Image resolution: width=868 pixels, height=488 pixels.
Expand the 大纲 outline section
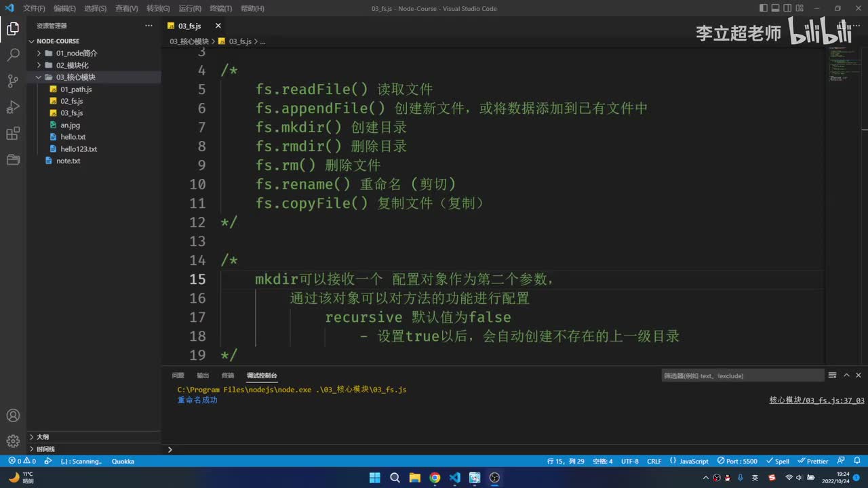[x=43, y=437]
